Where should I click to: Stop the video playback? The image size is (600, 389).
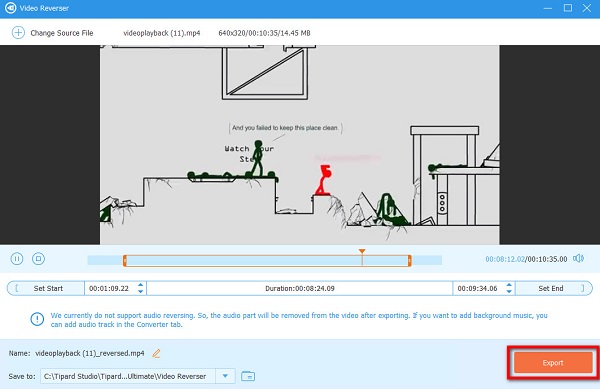(38, 259)
